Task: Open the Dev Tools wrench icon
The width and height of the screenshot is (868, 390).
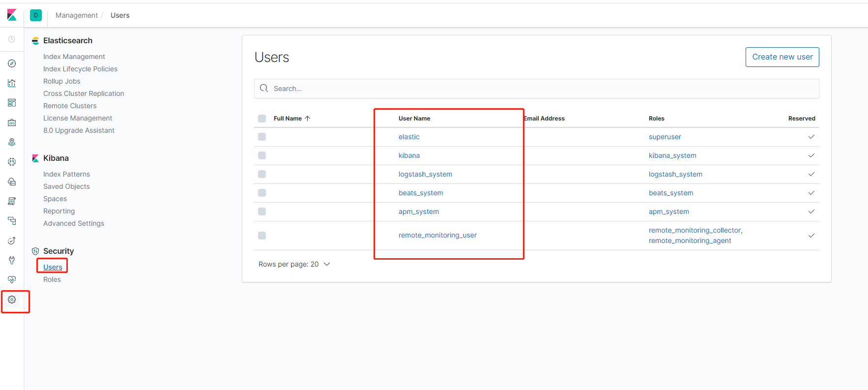Action: [12, 260]
